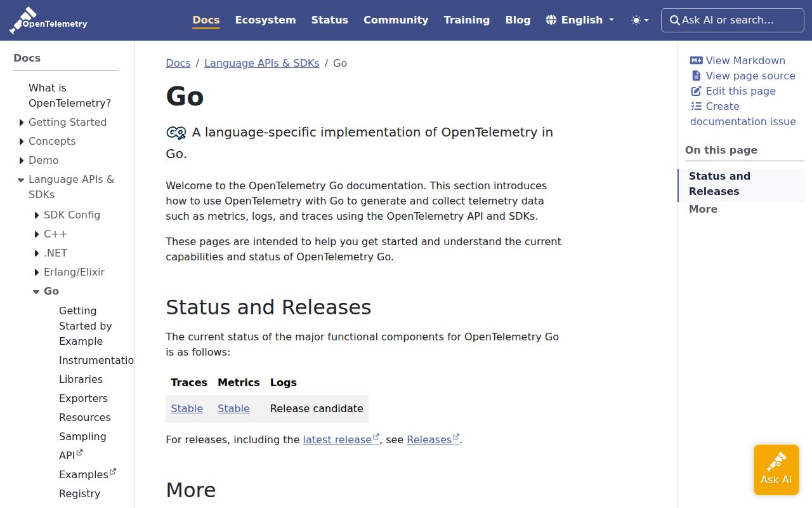
Task: Click the Go gopher icon beside description
Action: (x=176, y=133)
